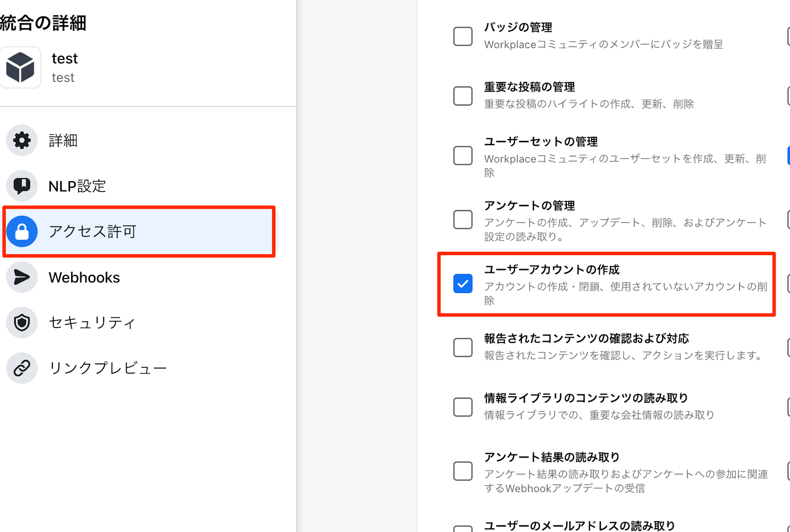The width and height of the screenshot is (790, 532).
Task: Open セキュリティ settings label
Action: [x=92, y=323]
